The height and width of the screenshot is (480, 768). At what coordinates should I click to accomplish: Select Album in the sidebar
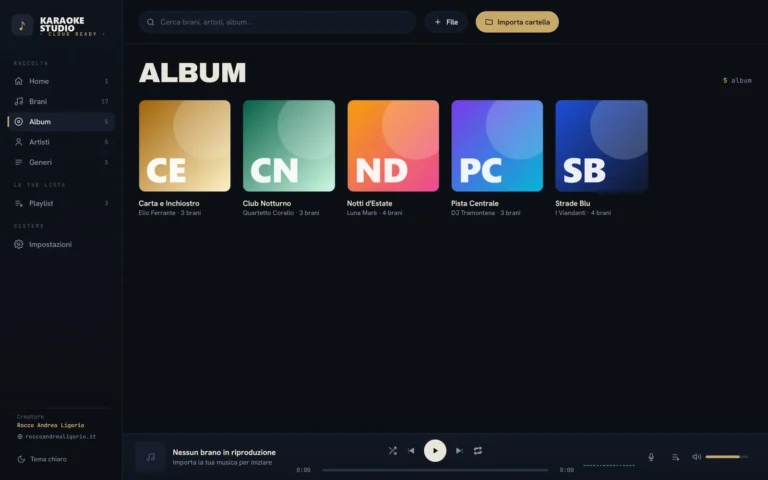(x=61, y=121)
